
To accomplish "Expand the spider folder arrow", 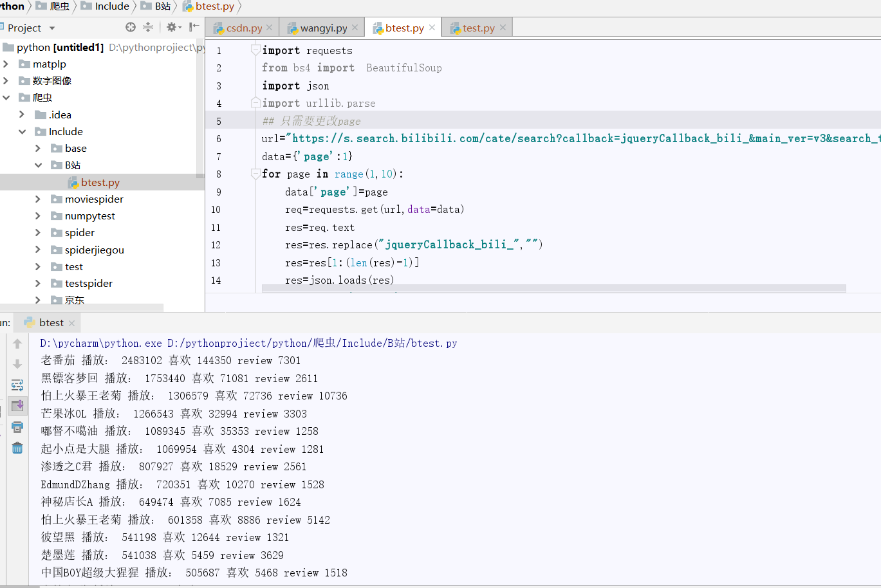I will click(38, 232).
